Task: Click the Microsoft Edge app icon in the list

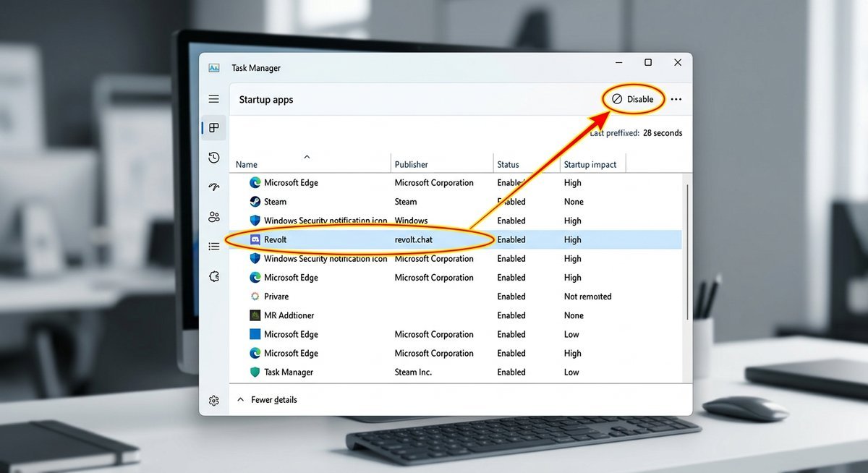Action: click(x=255, y=182)
